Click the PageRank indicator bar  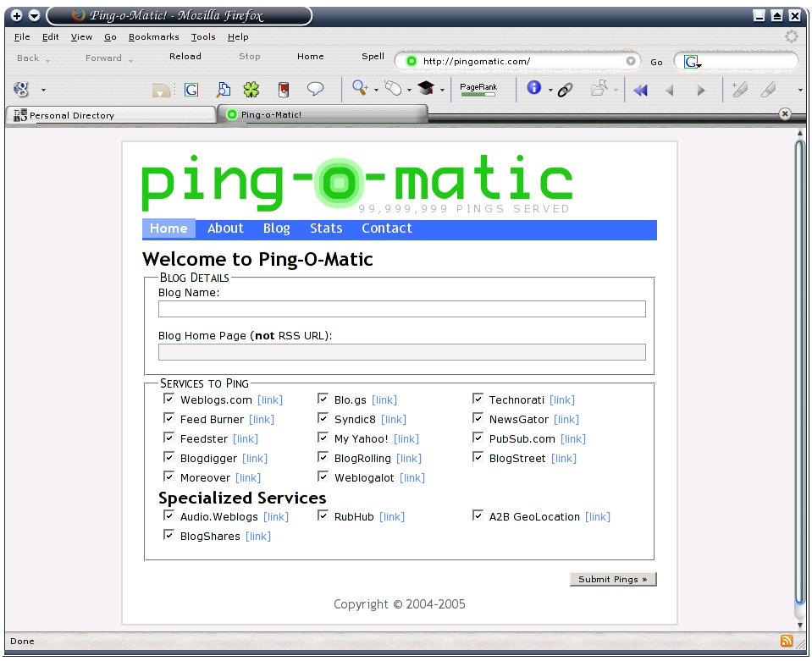click(x=478, y=89)
